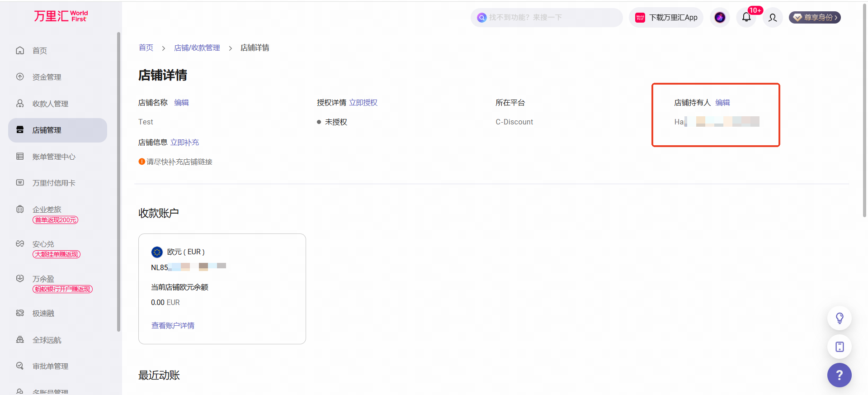Select 店铺管理 in the sidebar

[57, 130]
